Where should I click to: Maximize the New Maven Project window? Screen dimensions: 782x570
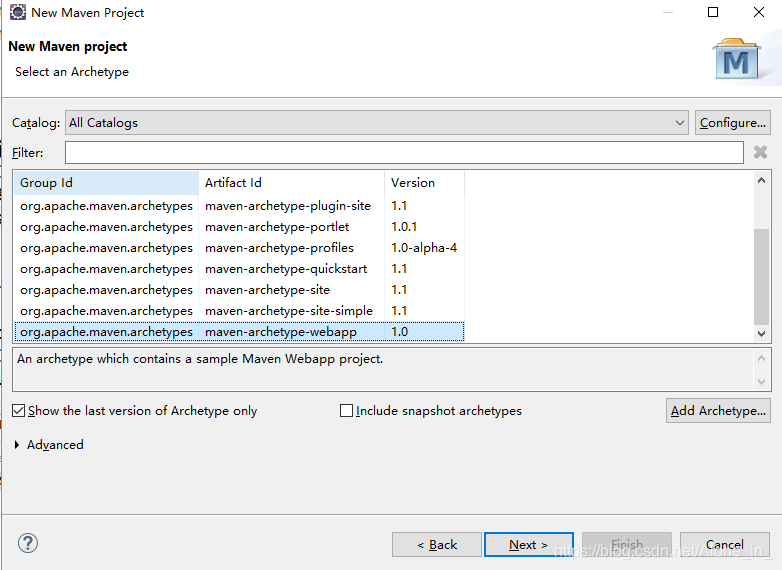713,12
